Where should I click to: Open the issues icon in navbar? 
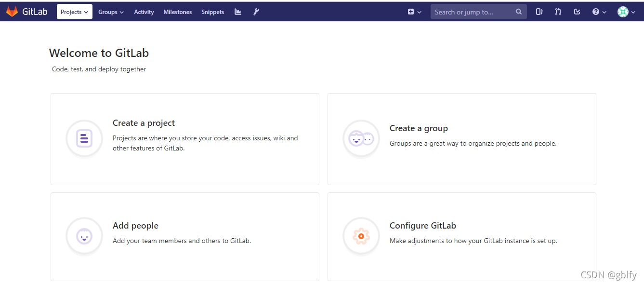pyautogui.click(x=539, y=12)
